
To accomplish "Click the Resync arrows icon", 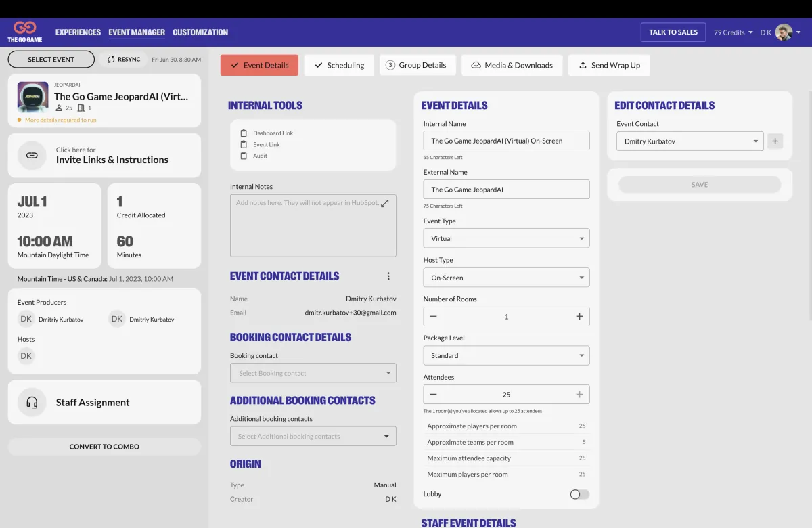I will pos(111,60).
